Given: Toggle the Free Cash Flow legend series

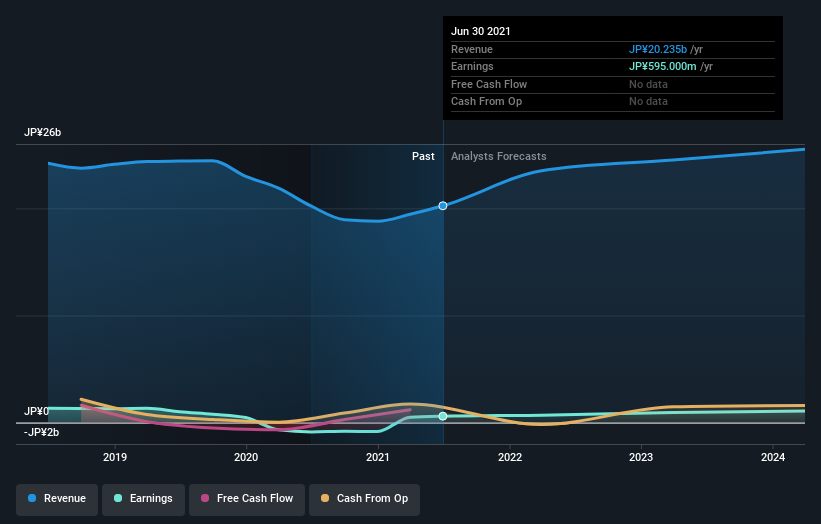Looking at the screenshot, I should tap(247, 499).
